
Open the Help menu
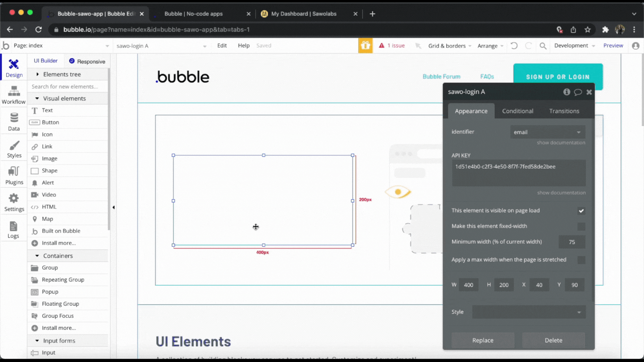244,46
